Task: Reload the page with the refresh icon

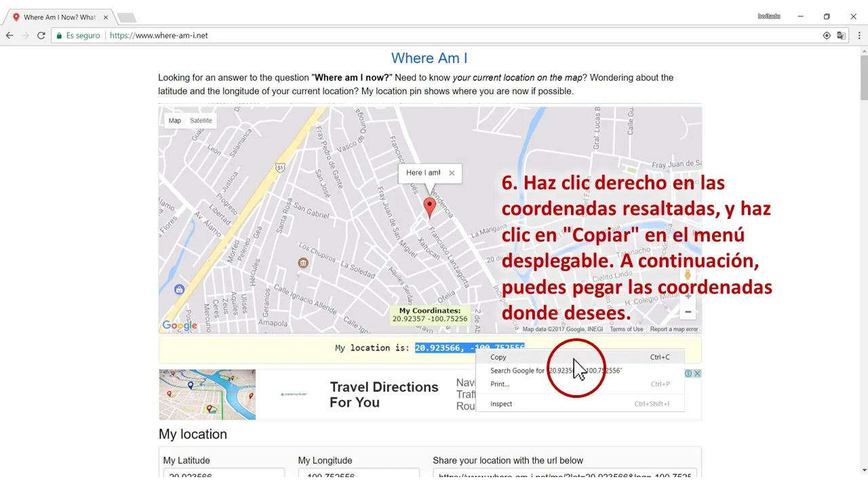Action: pyautogui.click(x=41, y=35)
